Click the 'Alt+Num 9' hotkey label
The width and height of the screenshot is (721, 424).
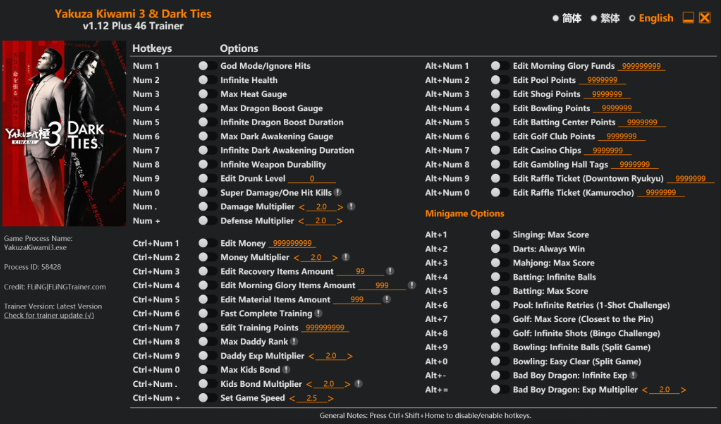tap(447, 178)
